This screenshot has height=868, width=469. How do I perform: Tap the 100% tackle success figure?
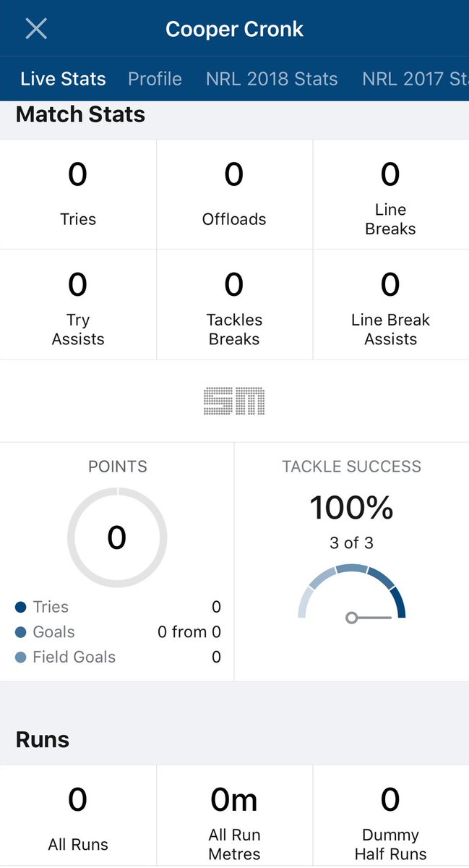pos(351,508)
